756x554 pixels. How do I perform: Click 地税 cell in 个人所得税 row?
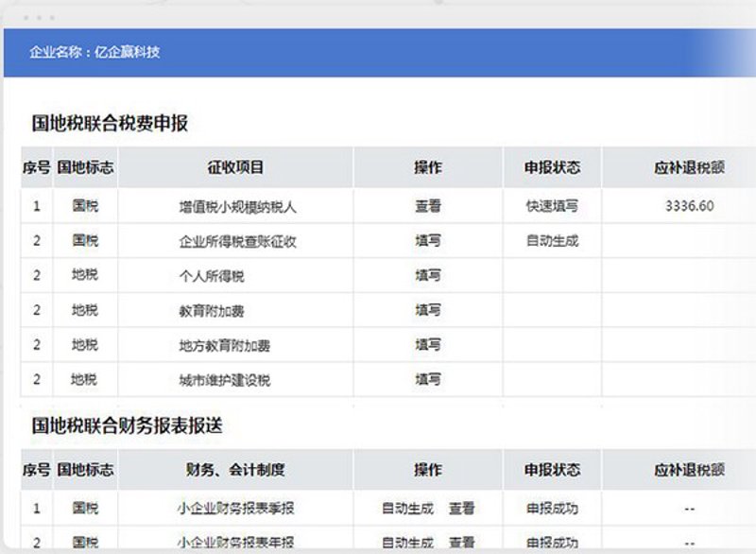[85, 275]
